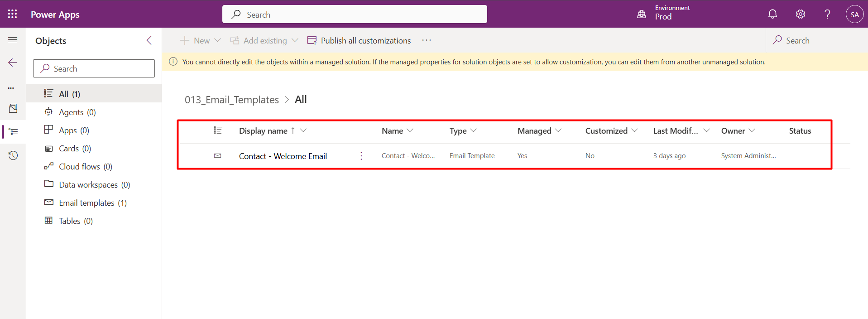Open the left rail ellipsis icon
This screenshot has height=319, width=868.
[x=11, y=88]
